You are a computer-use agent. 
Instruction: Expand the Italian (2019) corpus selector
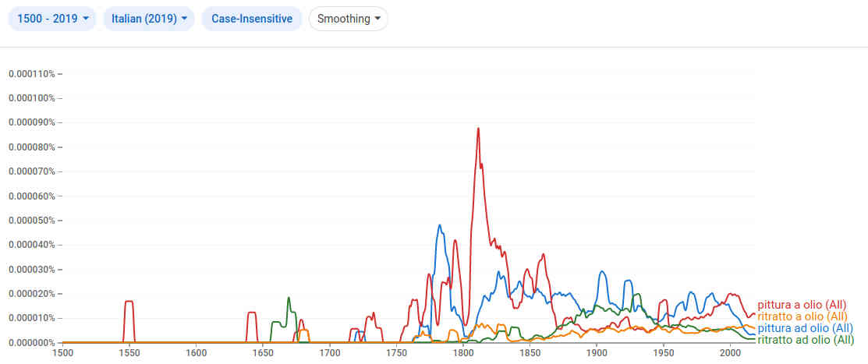point(149,19)
